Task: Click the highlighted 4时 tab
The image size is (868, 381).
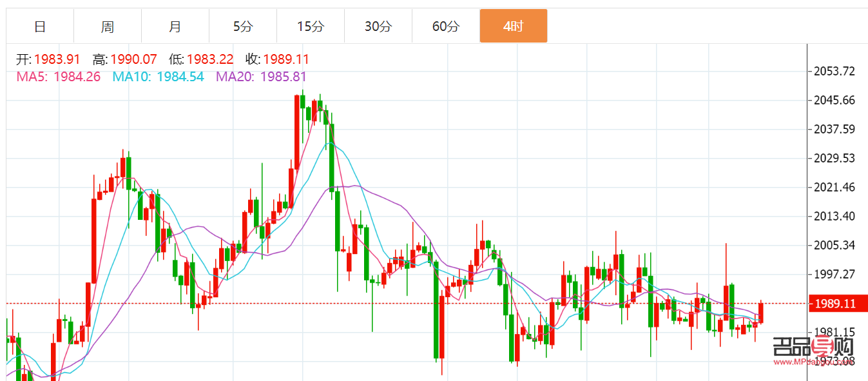Action: pyautogui.click(x=514, y=26)
